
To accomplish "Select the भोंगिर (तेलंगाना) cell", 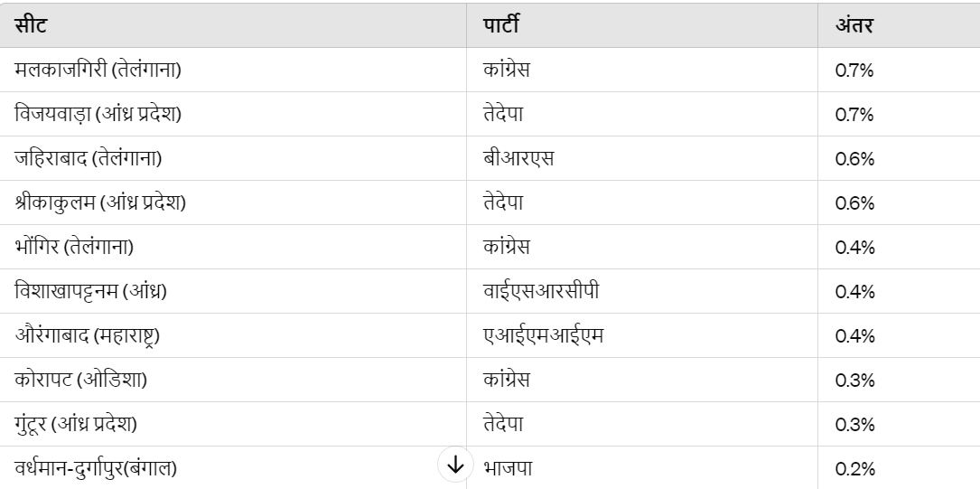I will (x=233, y=248).
